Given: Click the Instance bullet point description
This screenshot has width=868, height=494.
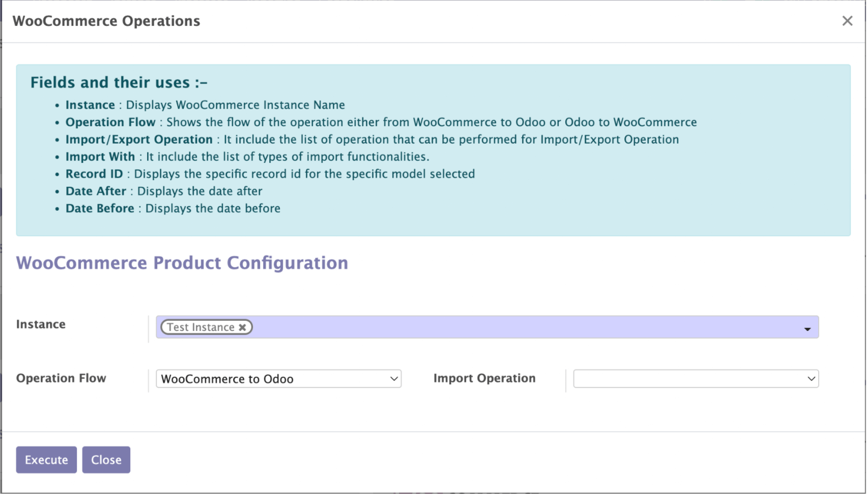Looking at the screenshot, I should [205, 105].
